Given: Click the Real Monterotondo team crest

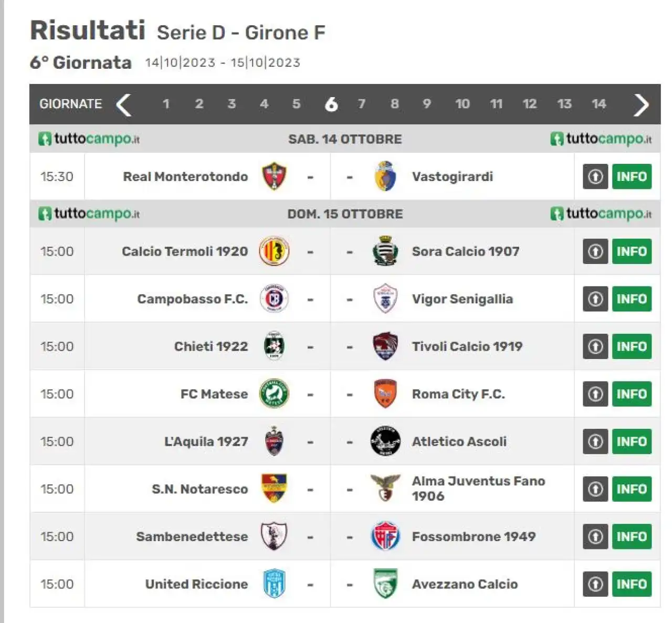Looking at the screenshot, I should pyautogui.click(x=274, y=176).
